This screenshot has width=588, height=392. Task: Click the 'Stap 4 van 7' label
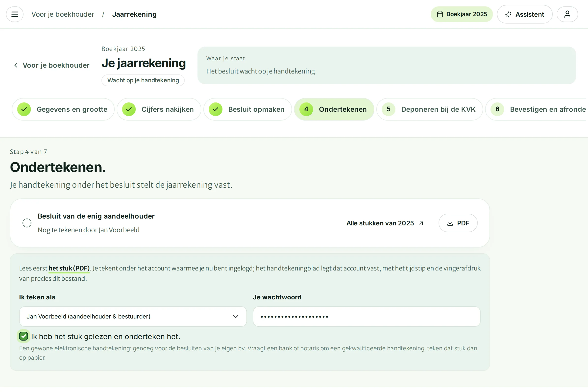[28, 152]
